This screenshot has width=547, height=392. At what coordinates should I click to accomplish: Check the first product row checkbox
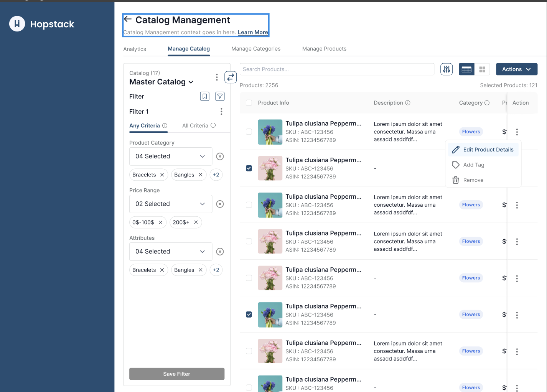[249, 132]
